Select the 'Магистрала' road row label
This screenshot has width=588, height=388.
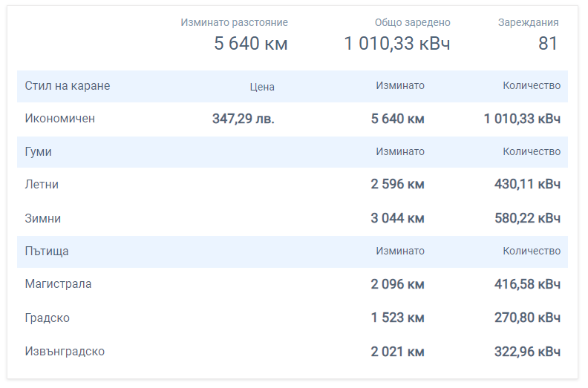[59, 284]
